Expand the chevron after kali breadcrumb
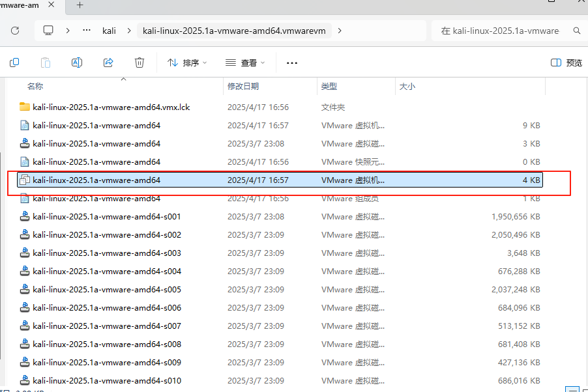Viewport: 588px width, 392px height. [x=129, y=31]
